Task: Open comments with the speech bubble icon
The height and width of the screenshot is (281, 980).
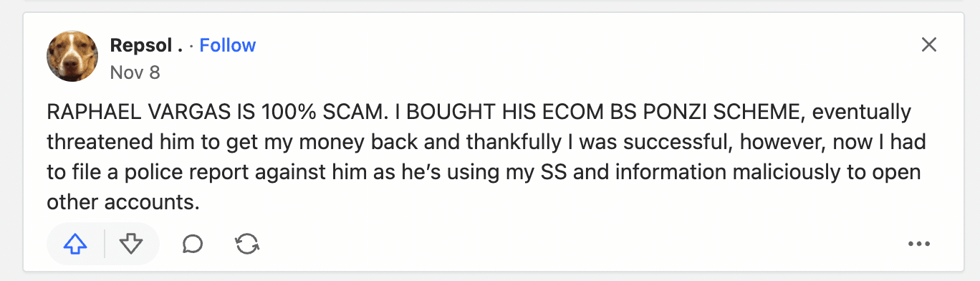Action: (193, 244)
